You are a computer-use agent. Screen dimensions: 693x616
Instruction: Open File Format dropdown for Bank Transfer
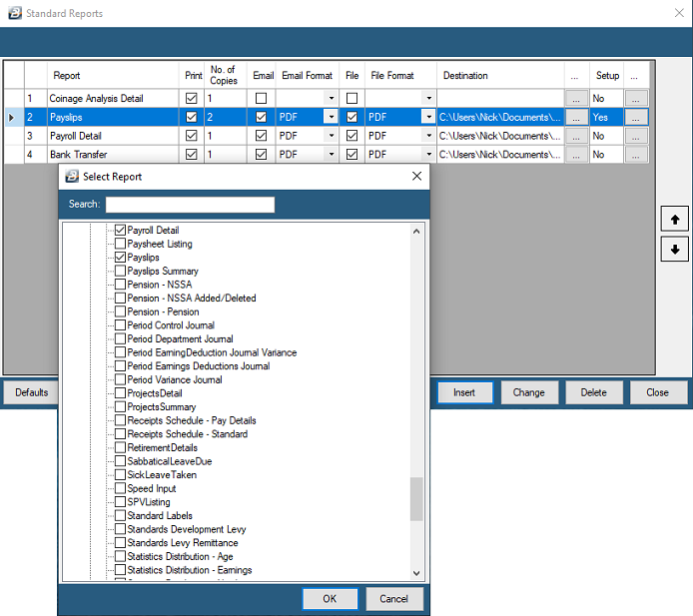click(428, 154)
